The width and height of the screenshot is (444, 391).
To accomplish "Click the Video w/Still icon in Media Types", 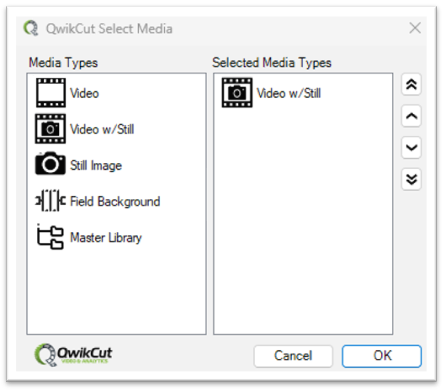I will click(51, 129).
